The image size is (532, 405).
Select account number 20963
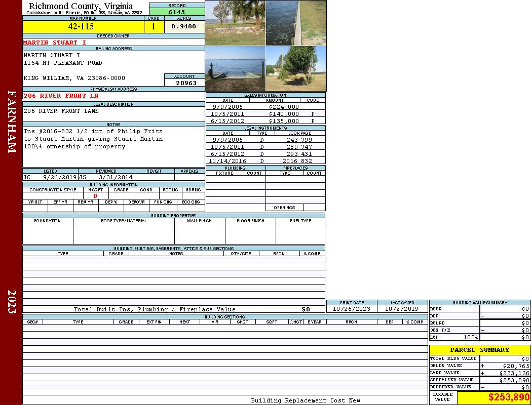click(x=184, y=83)
